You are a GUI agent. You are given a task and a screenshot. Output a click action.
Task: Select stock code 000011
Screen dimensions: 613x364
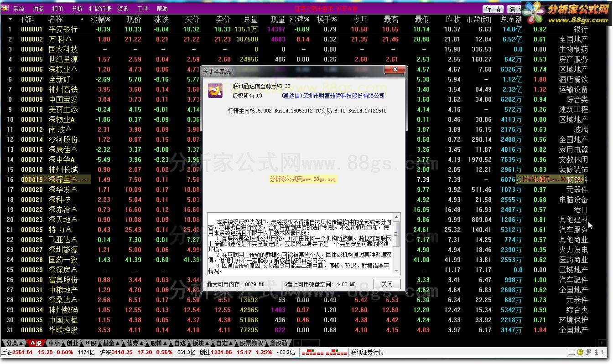[x=32, y=119]
